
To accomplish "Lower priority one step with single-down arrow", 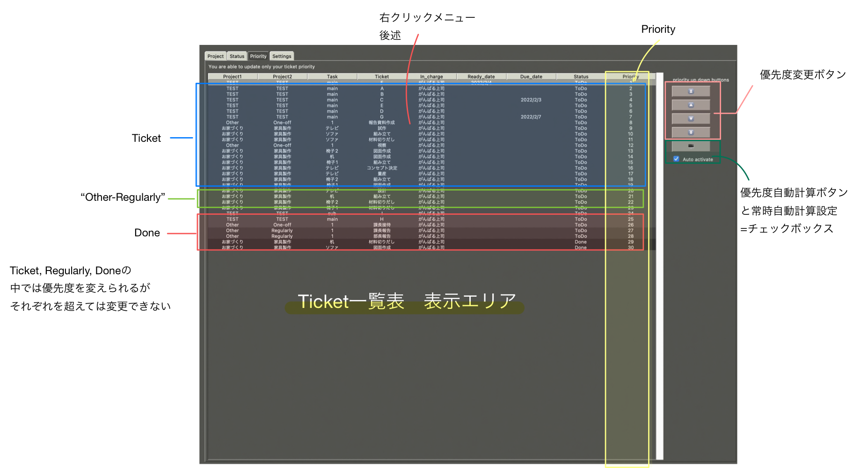I will pos(691,118).
